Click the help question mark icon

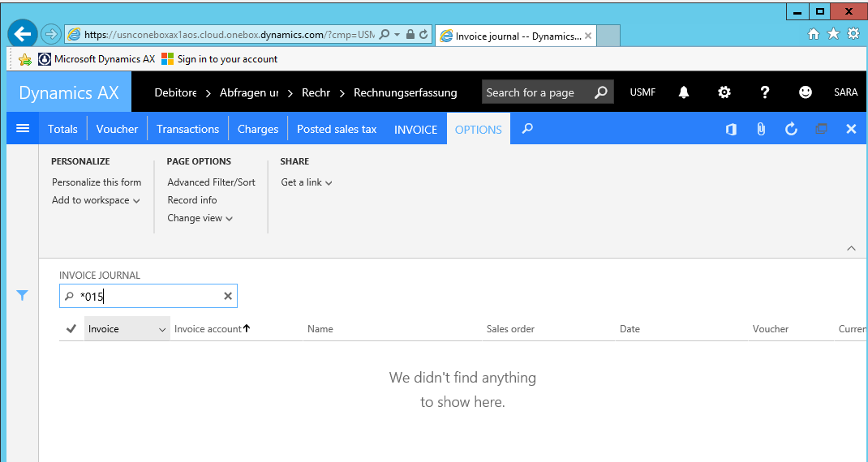[764, 92]
